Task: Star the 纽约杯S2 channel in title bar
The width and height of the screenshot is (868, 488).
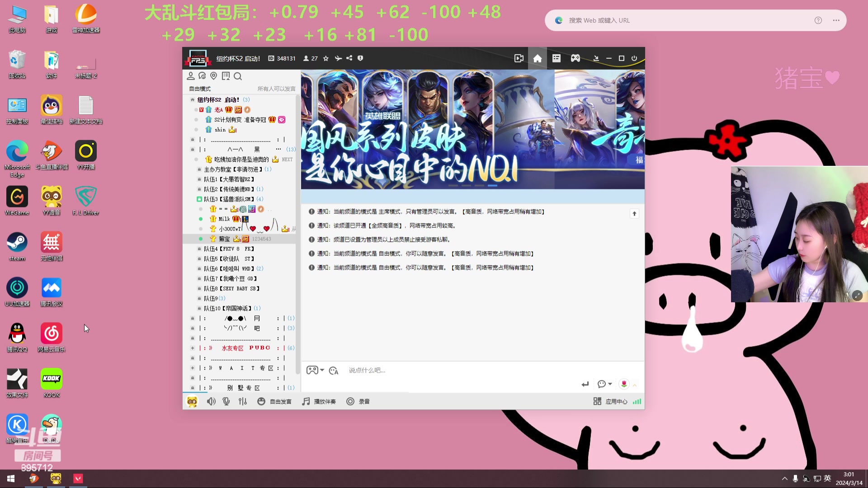Action: (326, 58)
